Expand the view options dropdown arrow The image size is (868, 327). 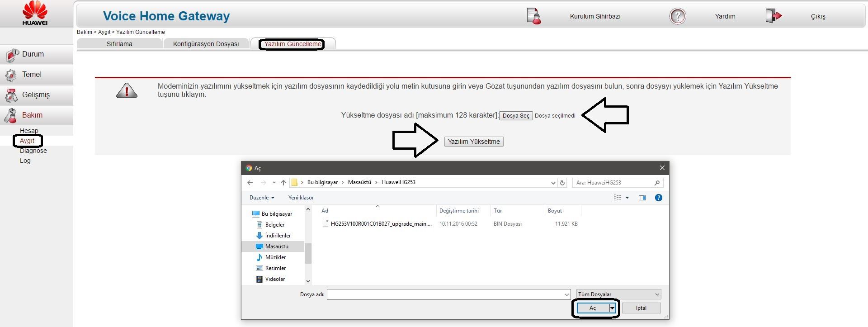pos(627,198)
